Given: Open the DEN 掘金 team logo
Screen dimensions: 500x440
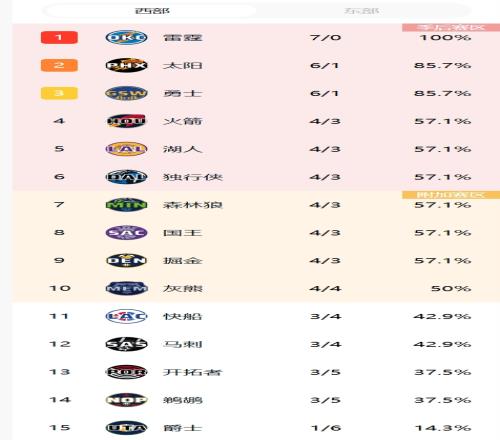Looking at the screenshot, I should [x=126, y=261].
